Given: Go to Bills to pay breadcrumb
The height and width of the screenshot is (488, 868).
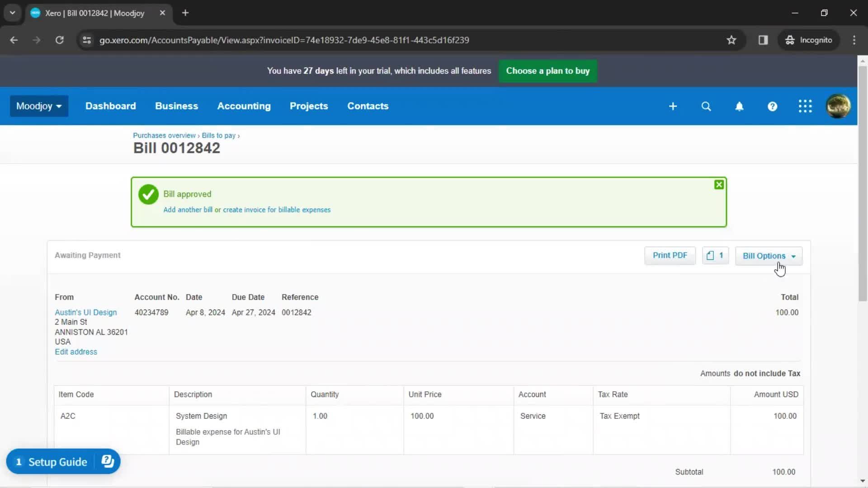Looking at the screenshot, I should [x=218, y=136].
